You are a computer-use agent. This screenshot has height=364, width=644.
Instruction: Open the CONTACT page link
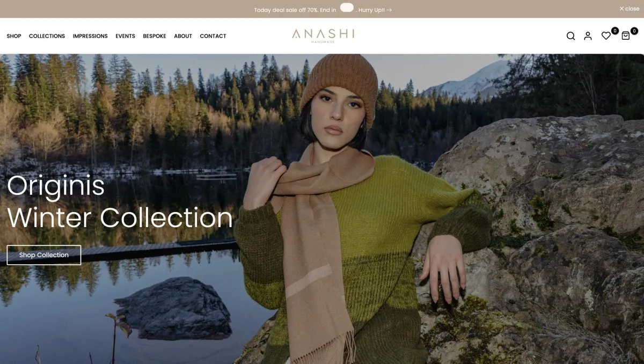[213, 36]
